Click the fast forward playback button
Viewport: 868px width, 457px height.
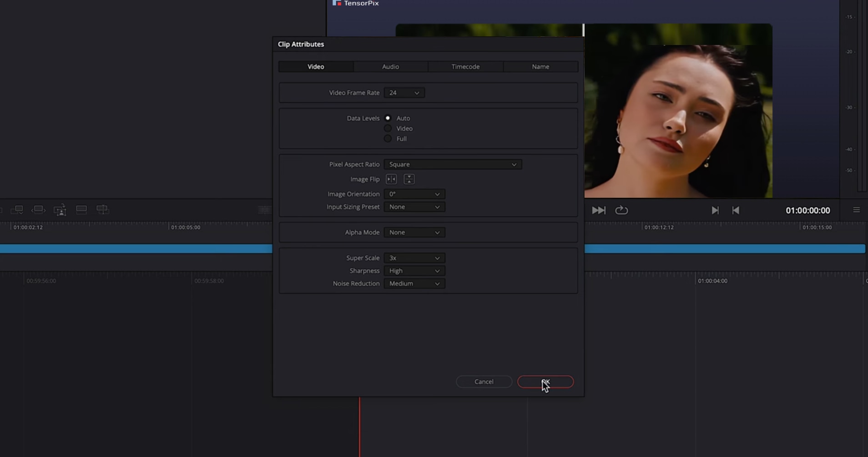click(599, 210)
